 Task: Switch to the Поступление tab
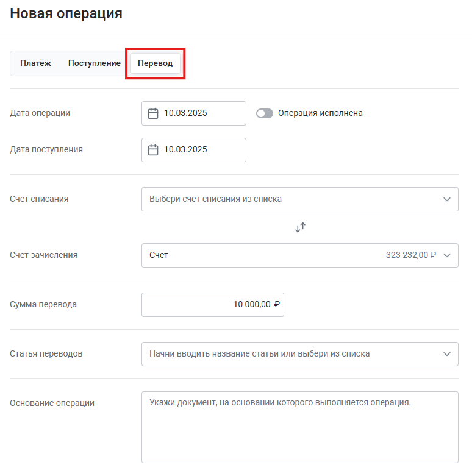coord(94,63)
